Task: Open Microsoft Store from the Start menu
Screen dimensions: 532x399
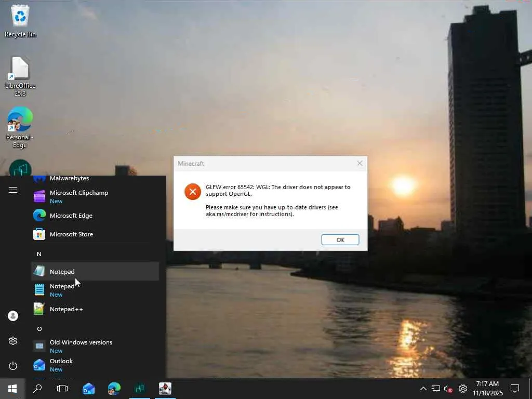Action: pos(95,234)
